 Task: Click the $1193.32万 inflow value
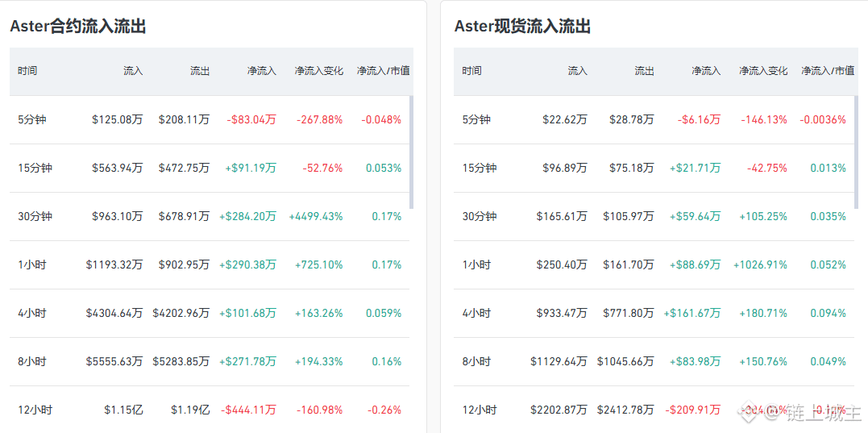114,264
